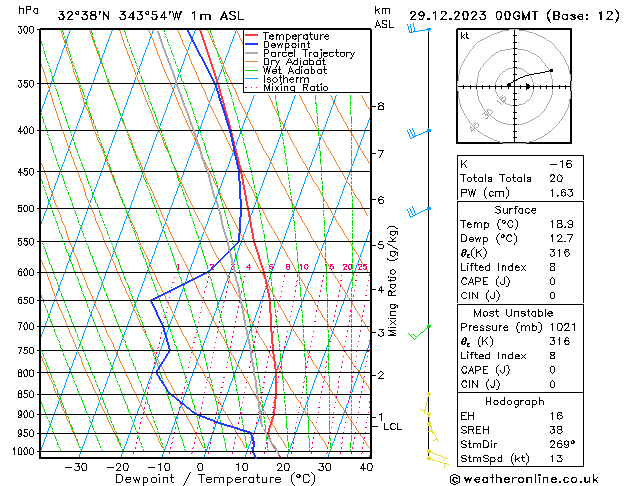Image resolution: width=629 pixels, height=486 pixels.
Task: Click the '8' km altitude tick label
Action: (381, 106)
